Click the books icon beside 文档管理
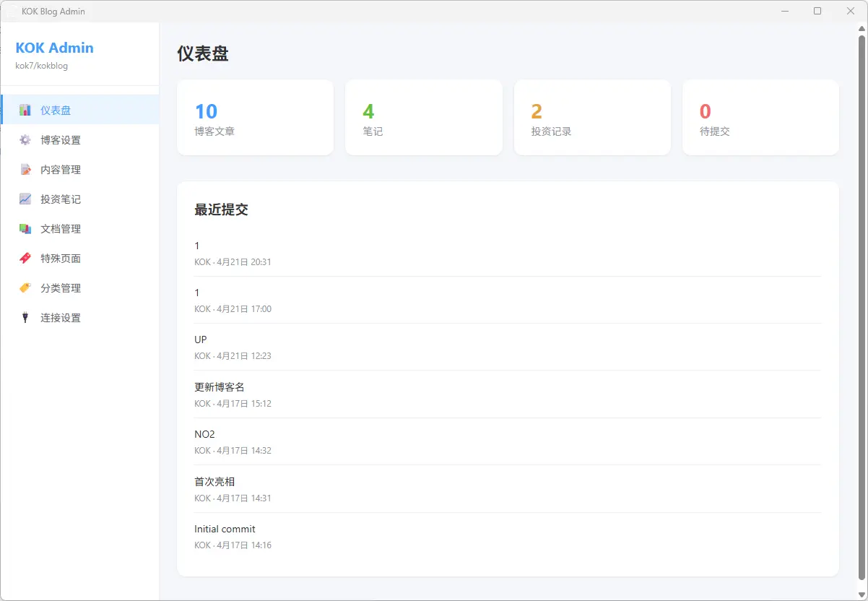Image resolution: width=868 pixels, height=601 pixels. click(x=25, y=229)
